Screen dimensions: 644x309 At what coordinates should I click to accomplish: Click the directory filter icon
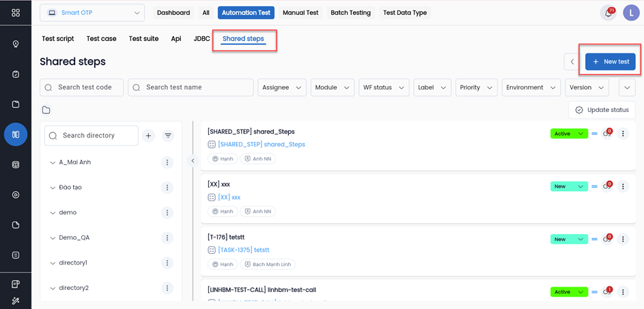(x=168, y=136)
